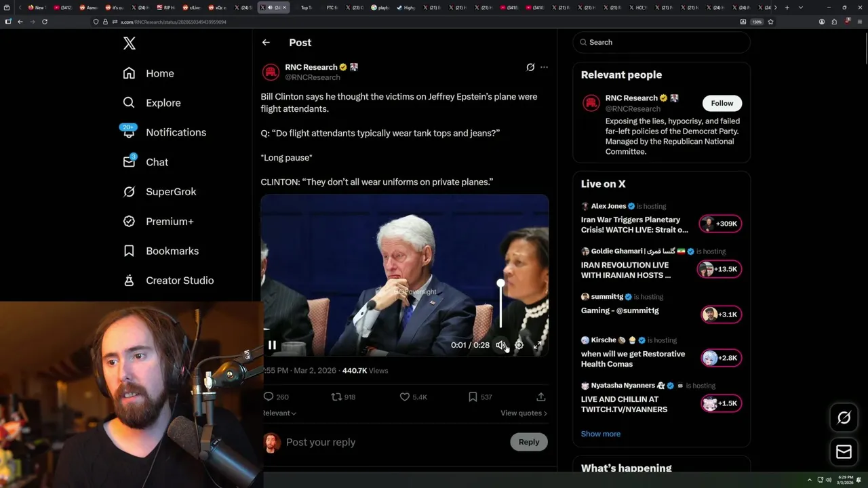Open Bookmarks in X sidebar
Screen dimensions: 868x488
[161, 251]
